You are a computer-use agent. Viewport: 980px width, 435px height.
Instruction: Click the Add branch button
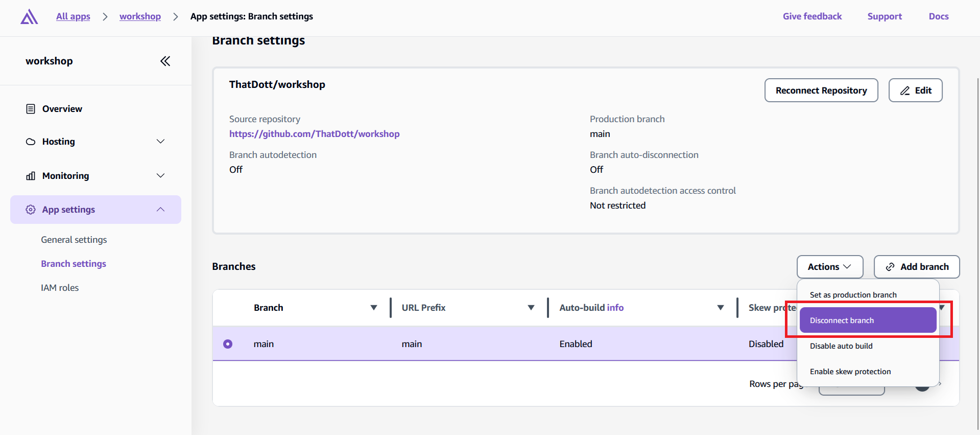[917, 267]
